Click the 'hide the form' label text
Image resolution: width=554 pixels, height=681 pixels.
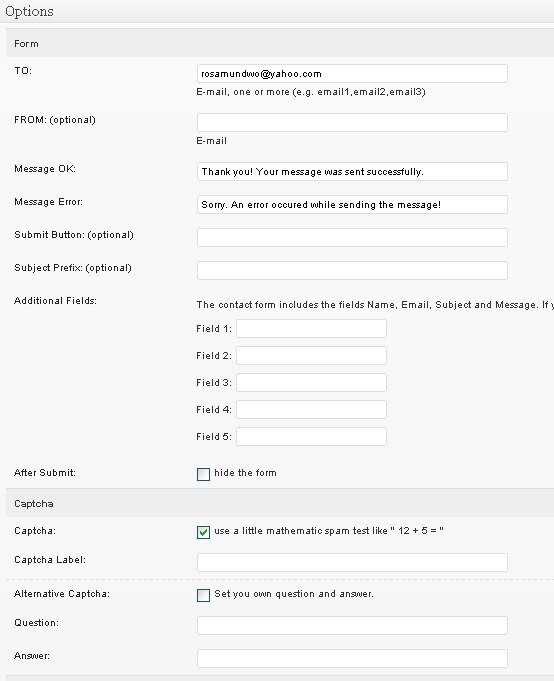tap(245, 473)
